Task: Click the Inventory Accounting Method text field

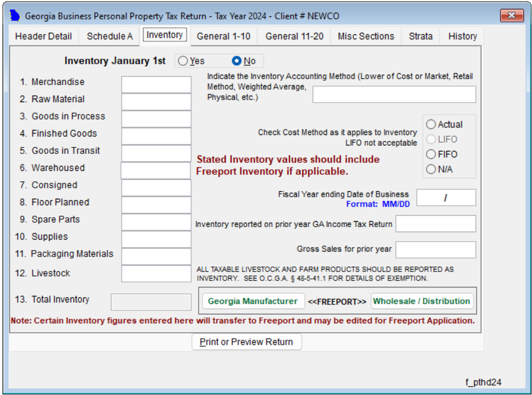Action: (x=394, y=94)
